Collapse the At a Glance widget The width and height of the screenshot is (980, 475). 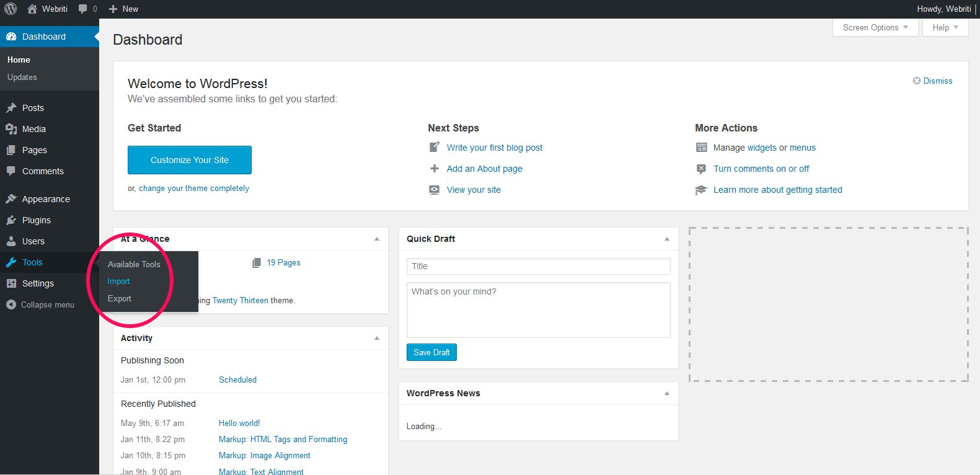377,239
